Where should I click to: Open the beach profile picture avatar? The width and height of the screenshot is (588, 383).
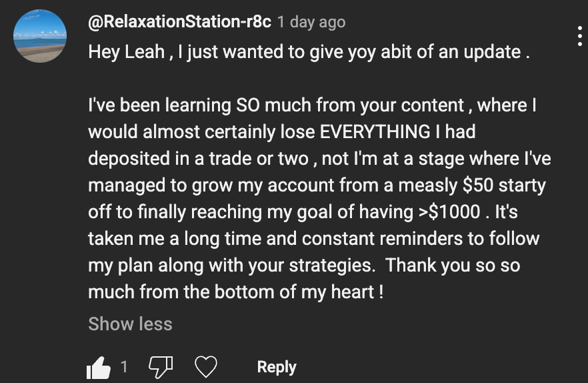click(x=40, y=37)
